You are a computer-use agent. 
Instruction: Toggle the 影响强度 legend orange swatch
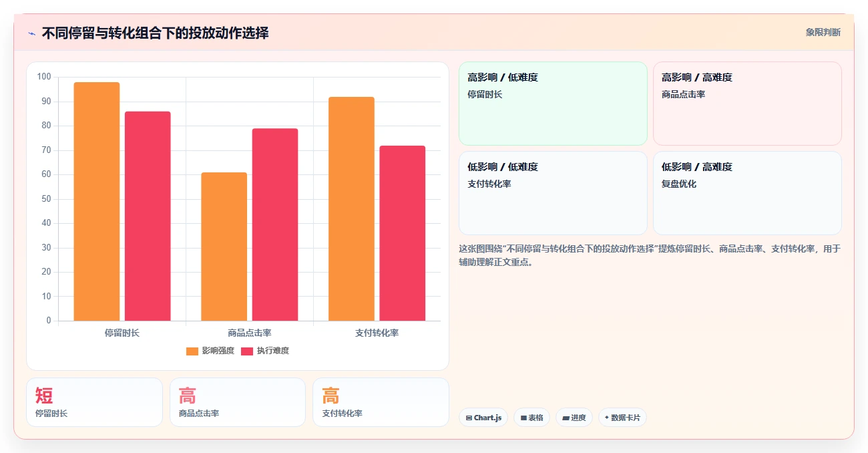coord(192,351)
